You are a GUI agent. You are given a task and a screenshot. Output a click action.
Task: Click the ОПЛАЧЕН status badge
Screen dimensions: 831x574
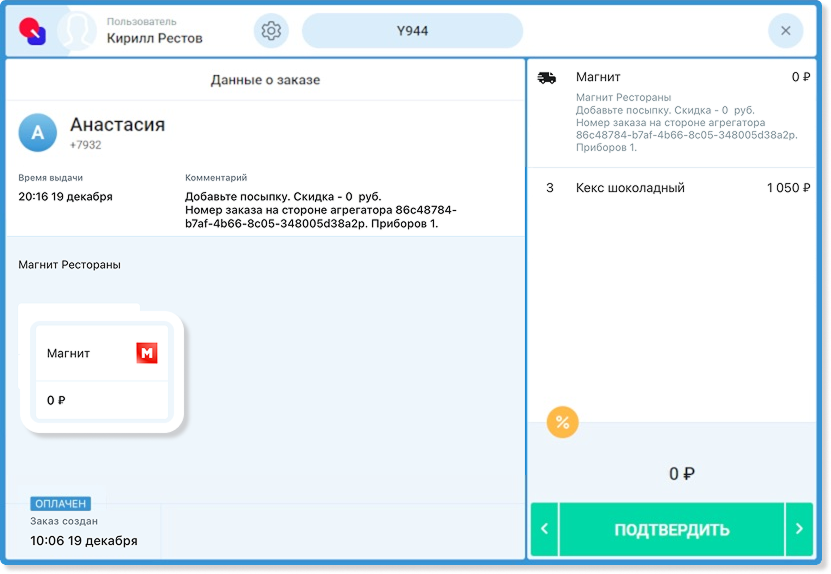60,504
